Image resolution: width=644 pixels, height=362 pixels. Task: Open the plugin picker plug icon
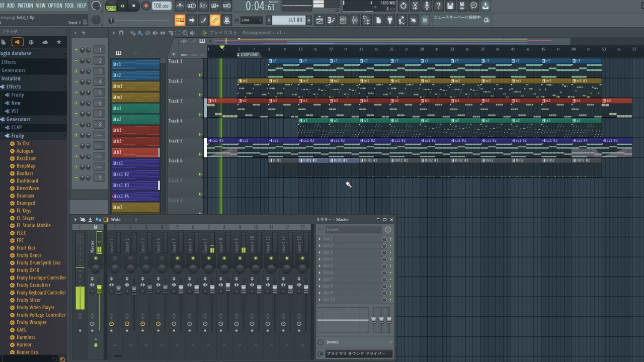(x=390, y=20)
